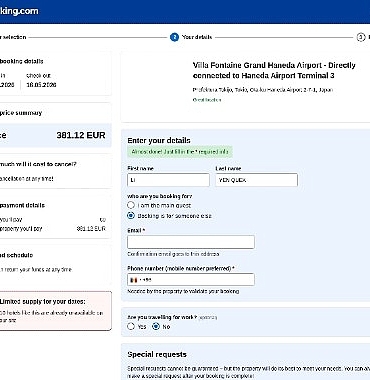Viewport: 370px width, 380px height.
Task: Click into First name field
Action: pyautogui.click(x=168, y=180)
